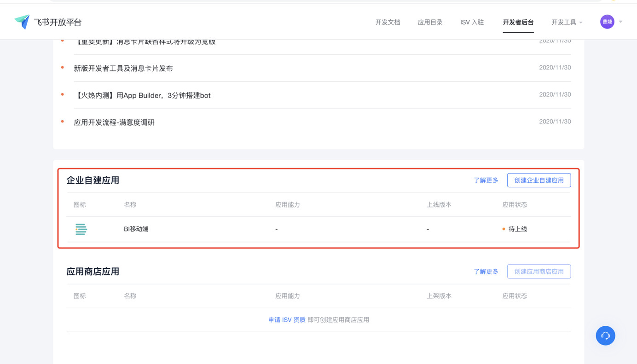Open the BI移动端 app icon
Image resolution: width=637 pixels, height=364 pixels.
pyautogui.click(x=81, y=229)
